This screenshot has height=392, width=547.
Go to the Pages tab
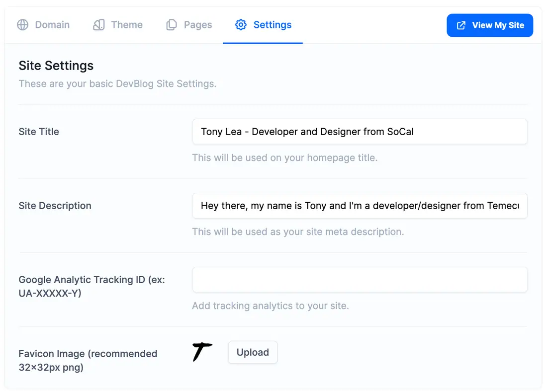[189, 25]
